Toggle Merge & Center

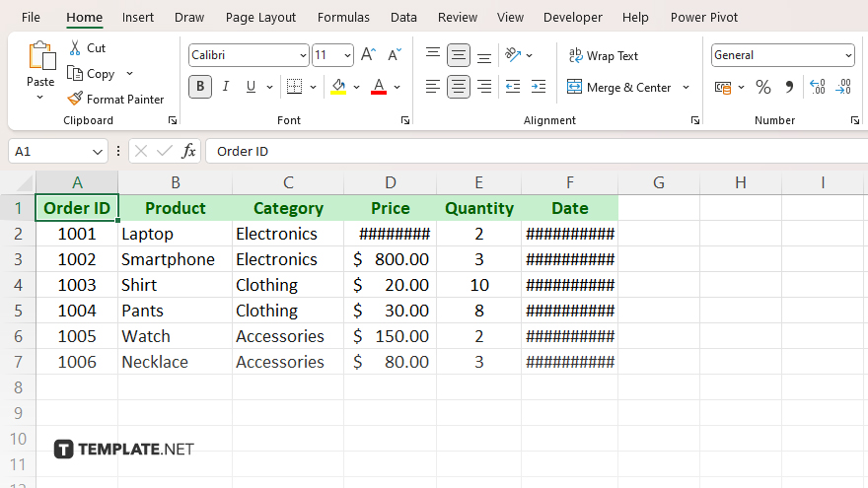(x=618, y=88)
